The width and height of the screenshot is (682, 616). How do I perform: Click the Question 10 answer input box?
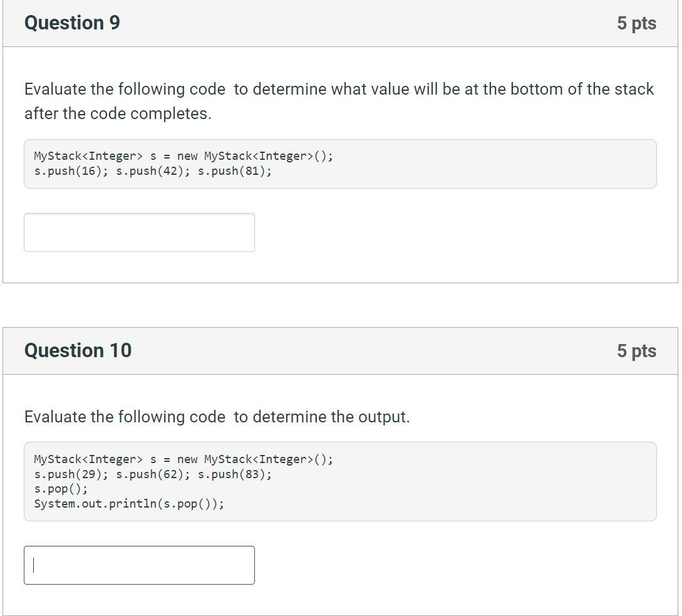click(x=139, y=565)
